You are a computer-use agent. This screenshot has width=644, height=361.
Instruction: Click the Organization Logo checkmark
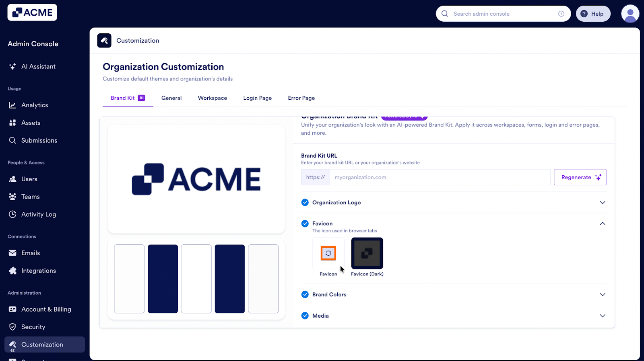[305, 202]
